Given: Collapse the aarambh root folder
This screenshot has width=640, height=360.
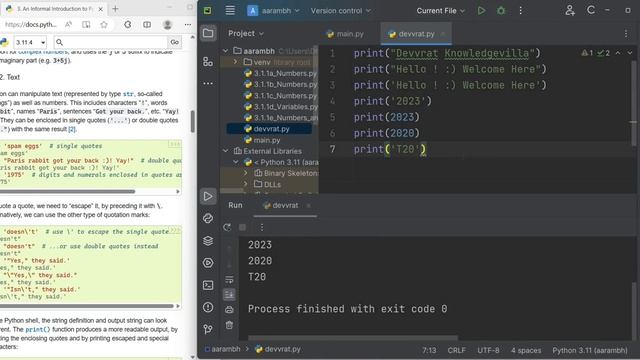Looking at the screenshot, I should tap(225, 51).
